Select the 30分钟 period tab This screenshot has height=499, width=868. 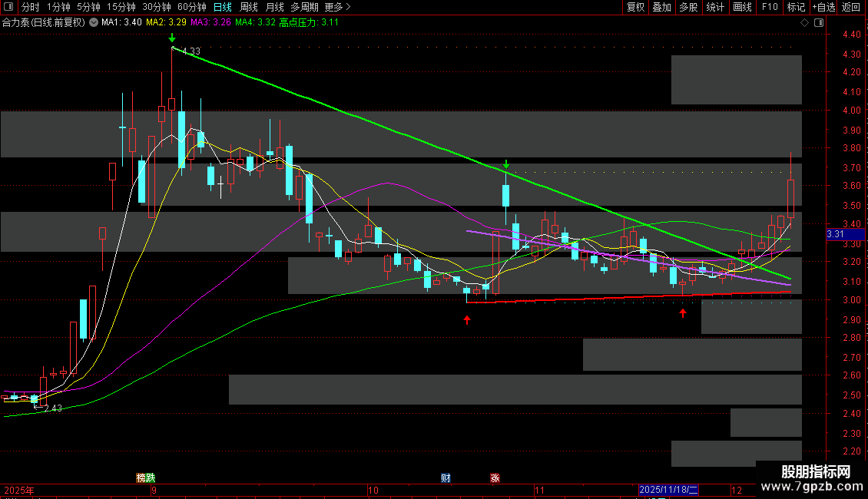[157, 7]
